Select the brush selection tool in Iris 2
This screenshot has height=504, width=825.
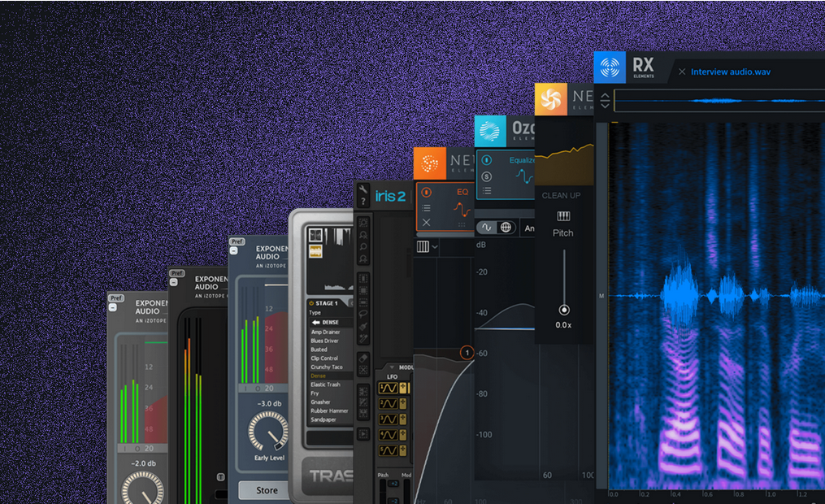pos(363,326)
